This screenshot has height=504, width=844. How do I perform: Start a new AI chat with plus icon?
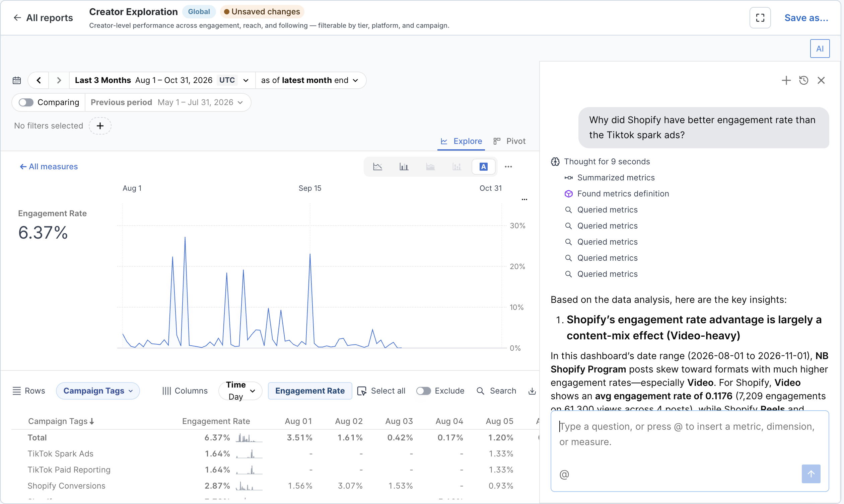(786, 80)
